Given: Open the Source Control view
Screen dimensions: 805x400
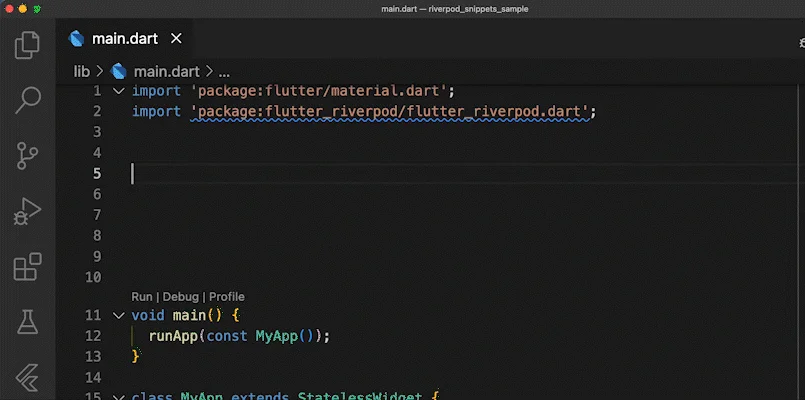Looking at the screenshot, I should (x=28, y=155).
